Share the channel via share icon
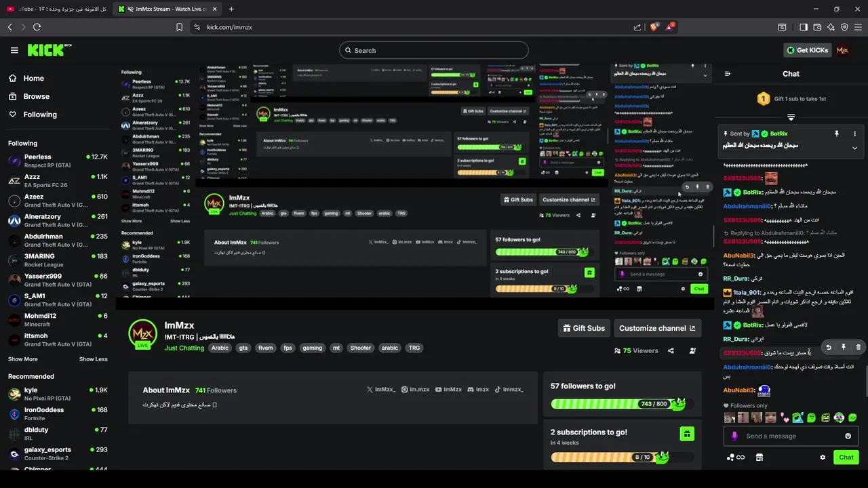868x488 pixels. pos(671,350)
